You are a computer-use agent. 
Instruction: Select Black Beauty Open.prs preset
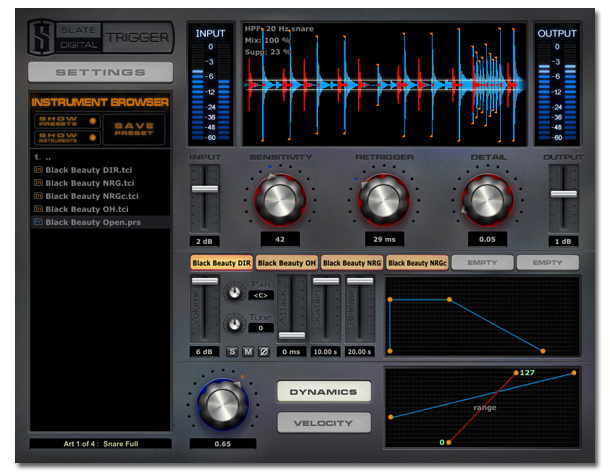coord(100,222)
